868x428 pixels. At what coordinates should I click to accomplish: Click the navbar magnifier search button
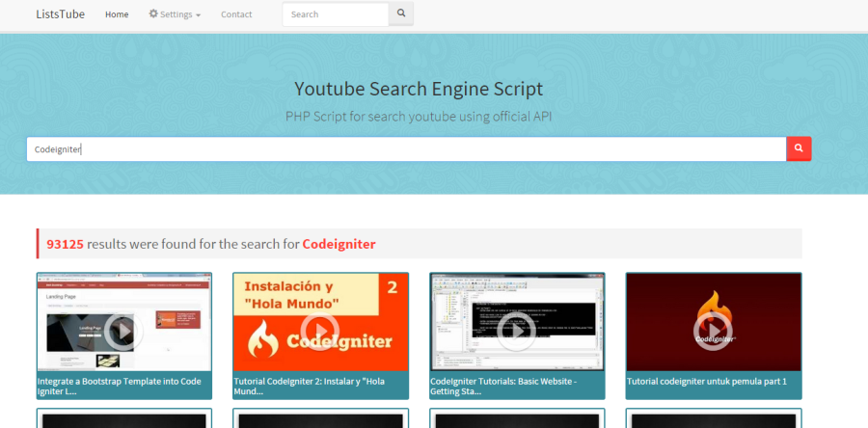(x=401, y=13)
